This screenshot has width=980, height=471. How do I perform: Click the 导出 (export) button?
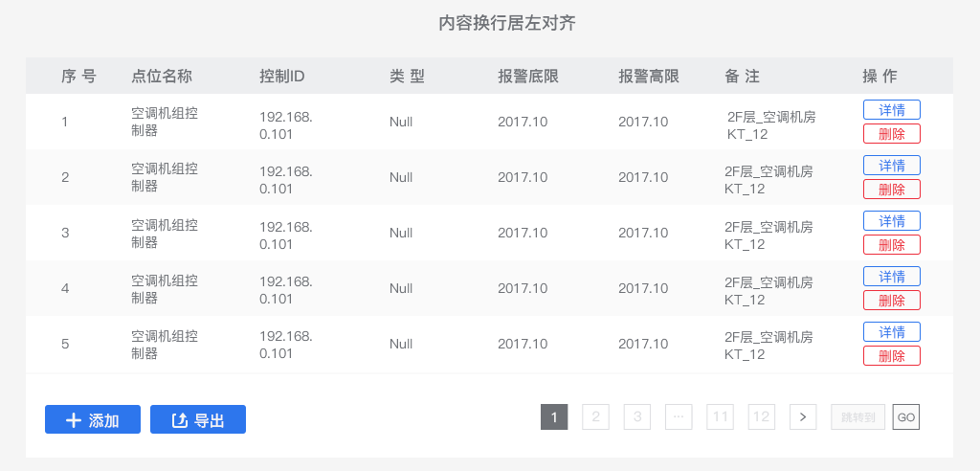coord(198,419)
